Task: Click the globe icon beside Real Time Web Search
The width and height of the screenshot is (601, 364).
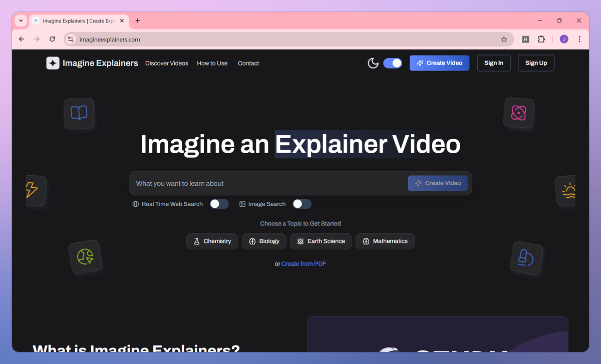Action: click(x=135, y=204)
